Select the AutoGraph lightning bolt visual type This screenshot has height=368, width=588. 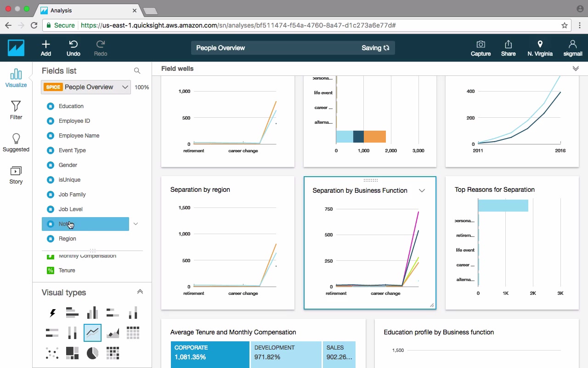[52, 313]
